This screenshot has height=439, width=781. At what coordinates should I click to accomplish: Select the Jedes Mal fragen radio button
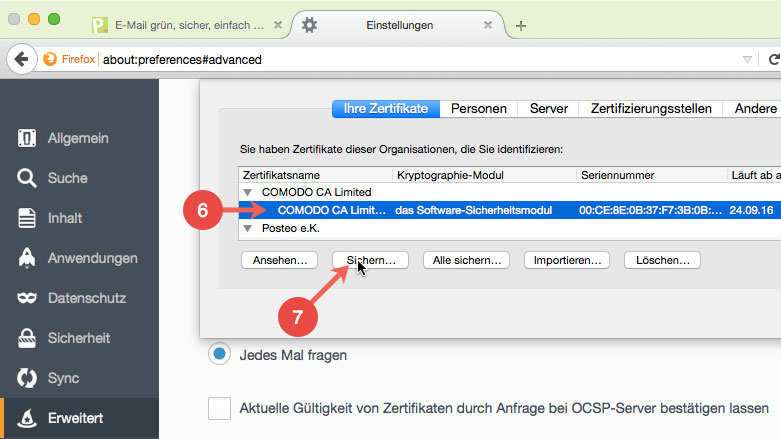point(219,354)
